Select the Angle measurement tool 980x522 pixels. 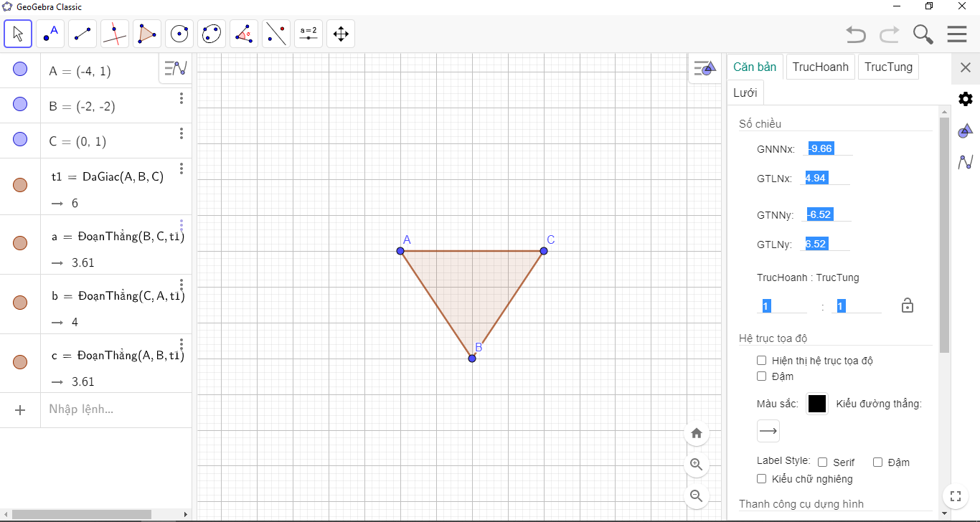[244, 34]
